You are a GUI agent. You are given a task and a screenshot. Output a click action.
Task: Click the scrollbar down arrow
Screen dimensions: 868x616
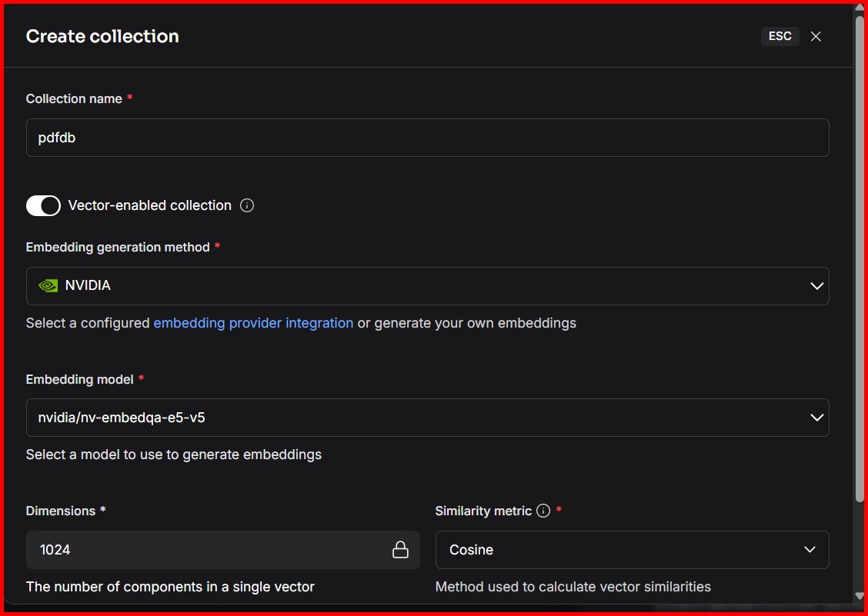click(x=860, y=597)
